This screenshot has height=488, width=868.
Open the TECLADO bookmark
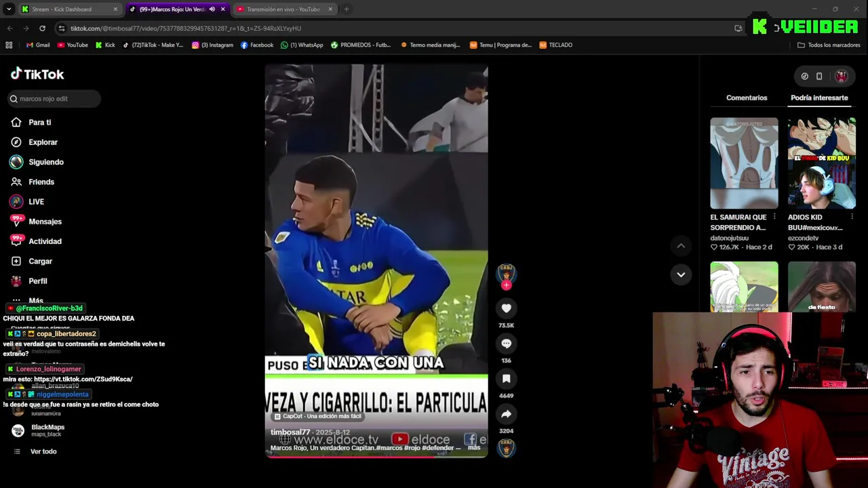coord(556,45)
